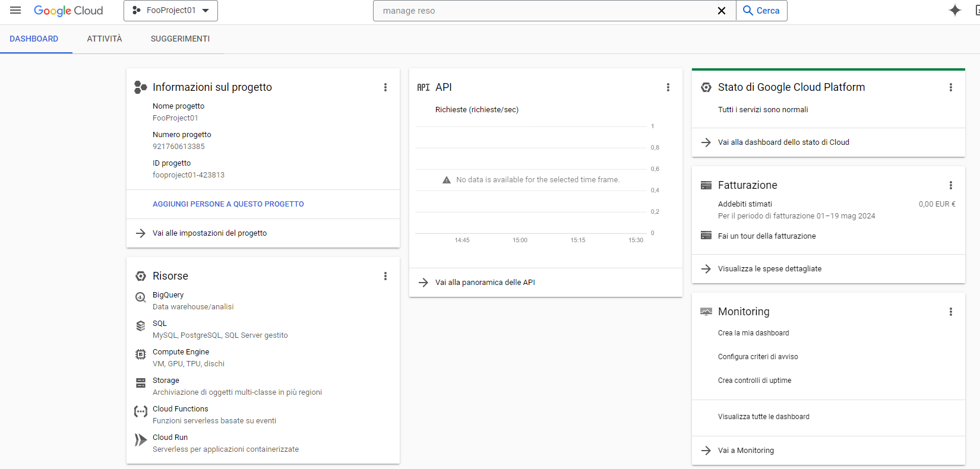The width and height of the screenshot is (980, 469).
Task: Click Configura criteri di avviso
Action: (758, 357)
